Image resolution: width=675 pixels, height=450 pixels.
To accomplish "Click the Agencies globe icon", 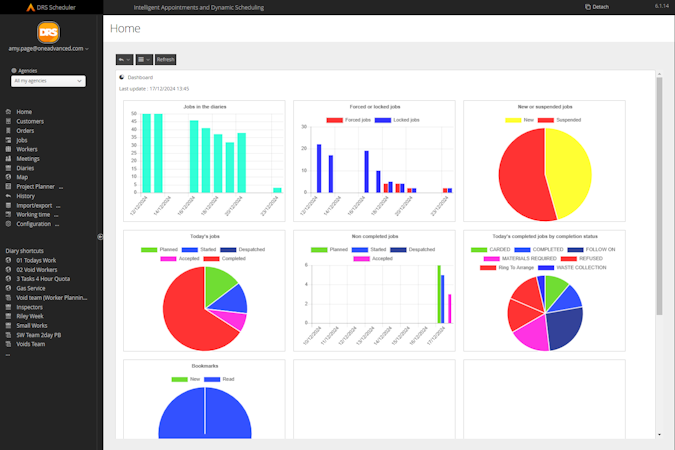I will 14,71.
